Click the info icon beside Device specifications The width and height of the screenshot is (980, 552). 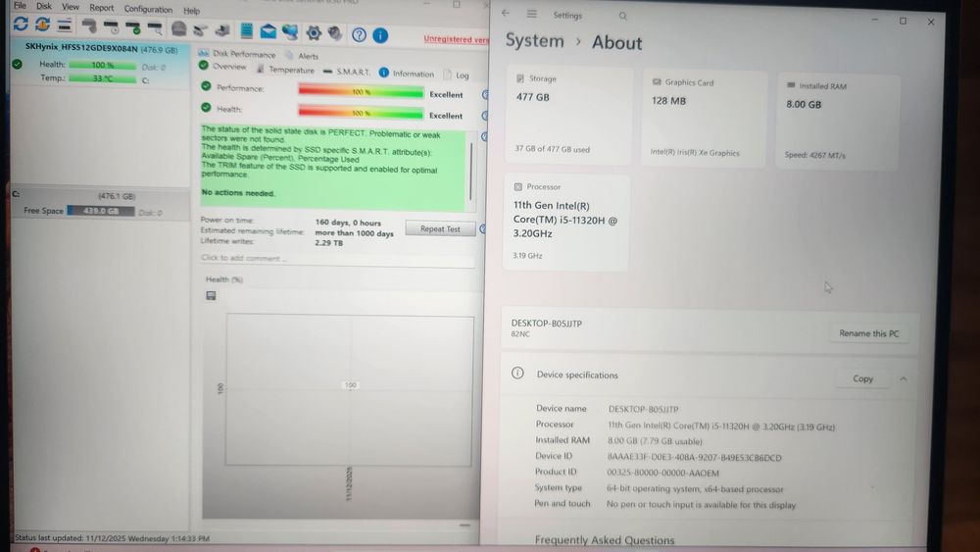[x=517, y=374]
